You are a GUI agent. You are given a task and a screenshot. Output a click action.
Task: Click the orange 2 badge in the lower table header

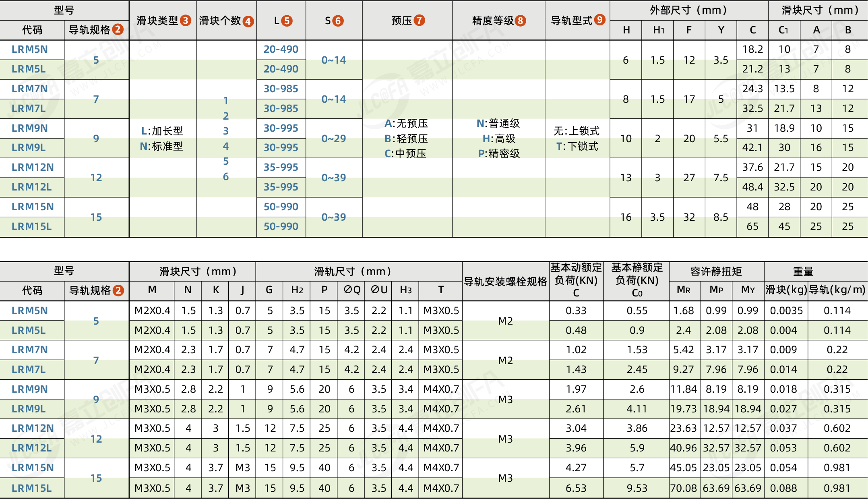(x=118, y=290)
